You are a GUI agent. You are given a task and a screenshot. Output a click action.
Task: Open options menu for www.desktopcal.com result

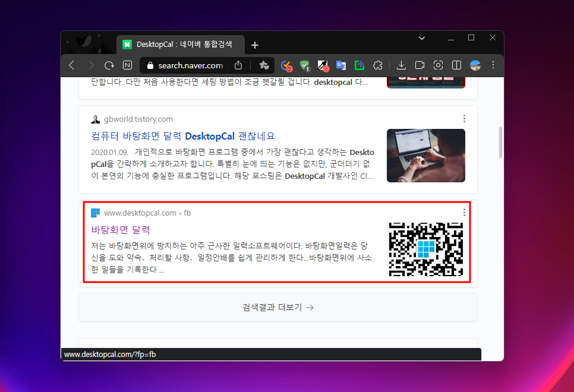pos(464,212)
